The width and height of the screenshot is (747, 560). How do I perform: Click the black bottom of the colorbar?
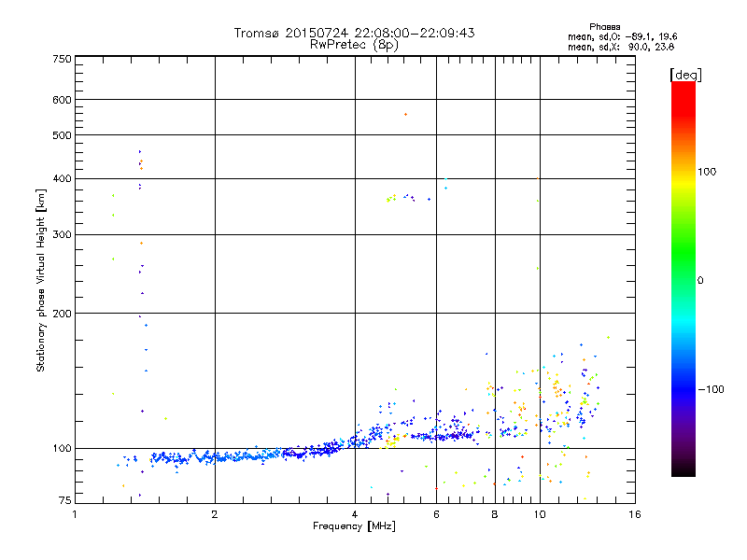tap(684, 469)
